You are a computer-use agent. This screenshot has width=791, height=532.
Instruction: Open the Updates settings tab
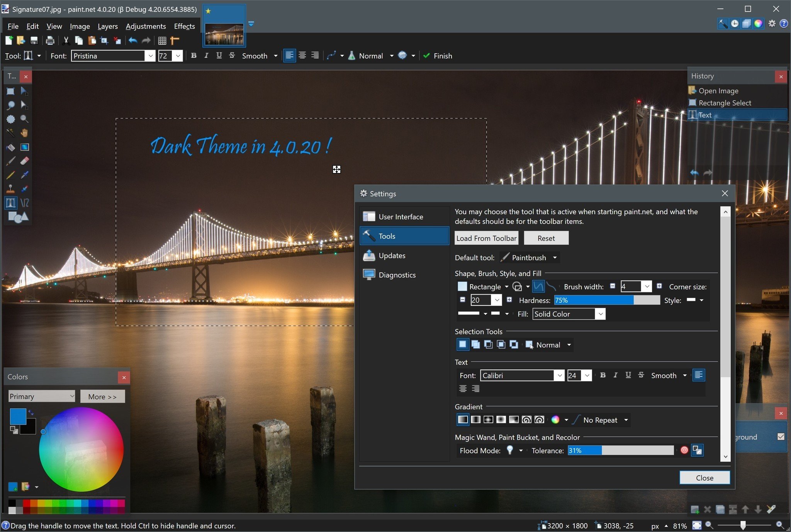pos(392,255)
